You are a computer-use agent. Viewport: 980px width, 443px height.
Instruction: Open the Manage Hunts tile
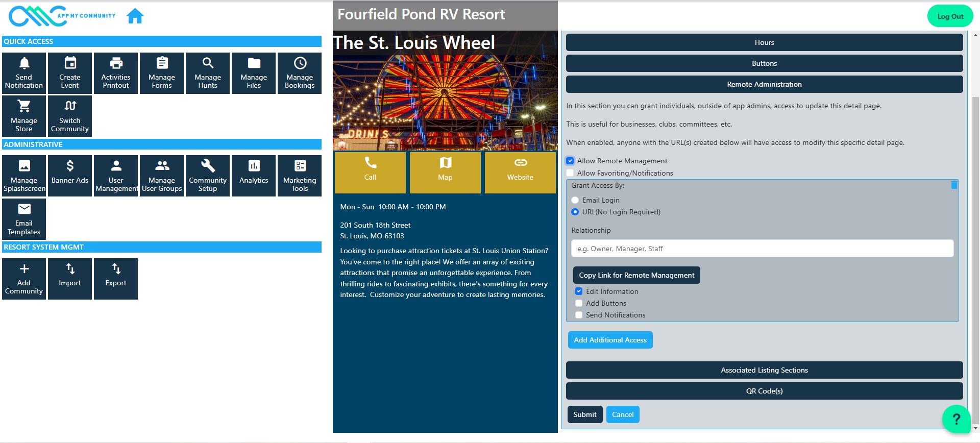pyautogui.click(x=208, y=73)
